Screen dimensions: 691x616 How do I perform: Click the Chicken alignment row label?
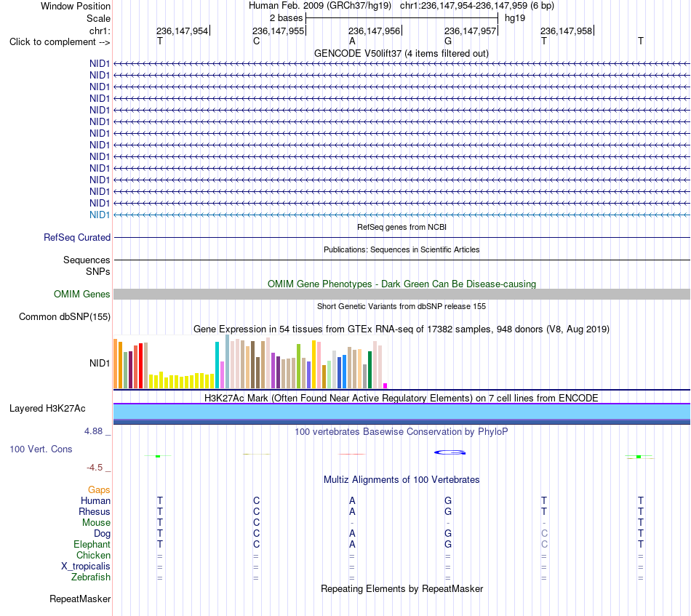click(x=93, y=555)
